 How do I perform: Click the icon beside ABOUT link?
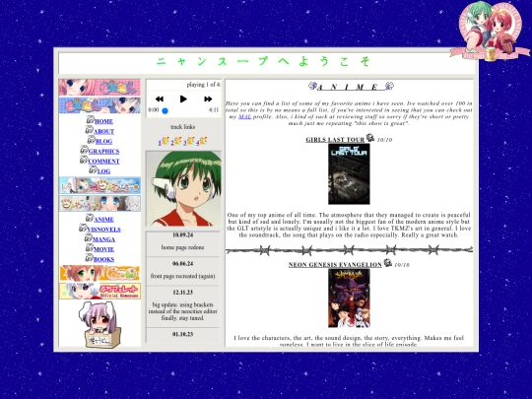pos(90,130)
